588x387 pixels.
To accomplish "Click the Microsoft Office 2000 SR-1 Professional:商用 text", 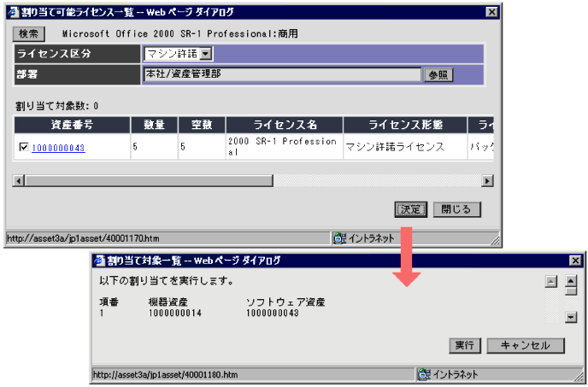I will (180, 34).
